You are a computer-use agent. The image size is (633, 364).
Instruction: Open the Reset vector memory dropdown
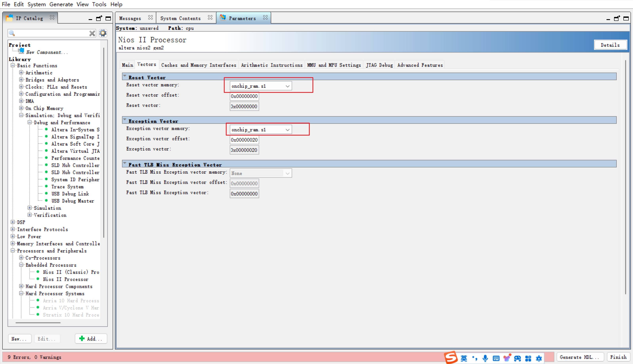(x=260, y=86)
